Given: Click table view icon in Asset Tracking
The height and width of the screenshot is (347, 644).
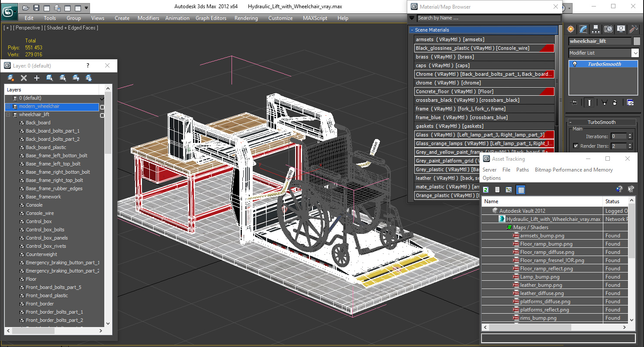Looking at the screenshot, I should (521, 190).
